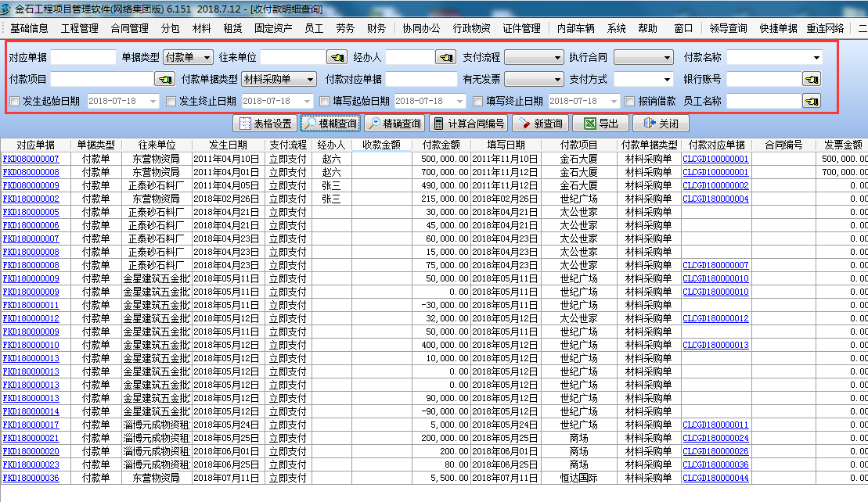Run 模糊查询 fuzzy search
Image resolution: width=868 pixels, height=502 pixels.
coord(331,124)
